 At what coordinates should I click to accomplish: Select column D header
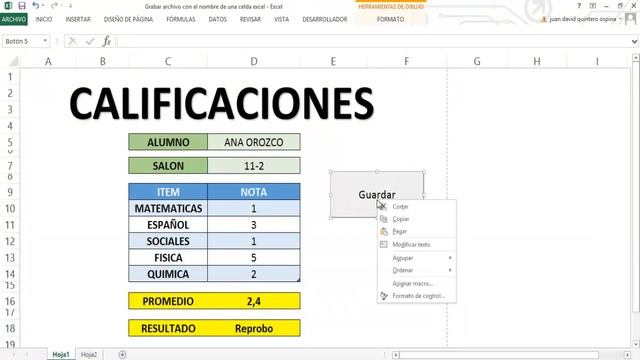click(253, 62)
